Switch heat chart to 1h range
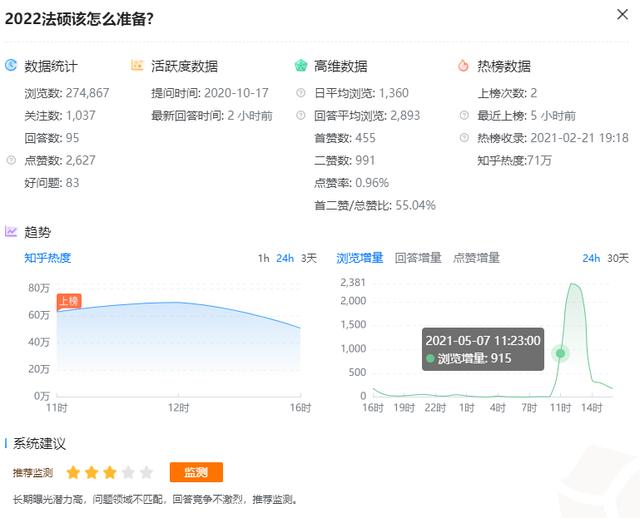This screenshot has height=518, width=640. [x=263, y=258]
